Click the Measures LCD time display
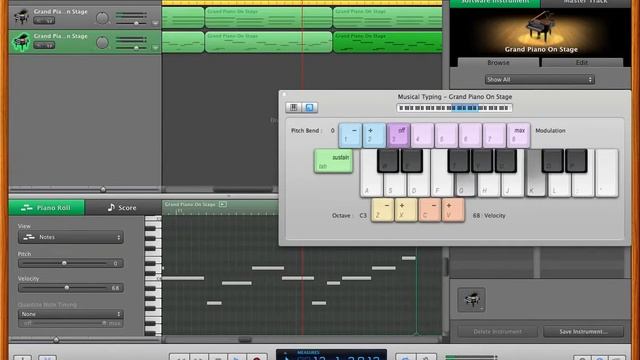Image resolution: width=640 pixels, height=360 pixels. point(331,355)
